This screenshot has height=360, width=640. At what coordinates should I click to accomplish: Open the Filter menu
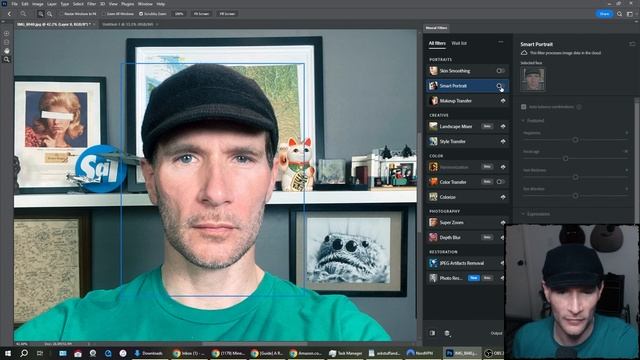[x=91, y=4]
